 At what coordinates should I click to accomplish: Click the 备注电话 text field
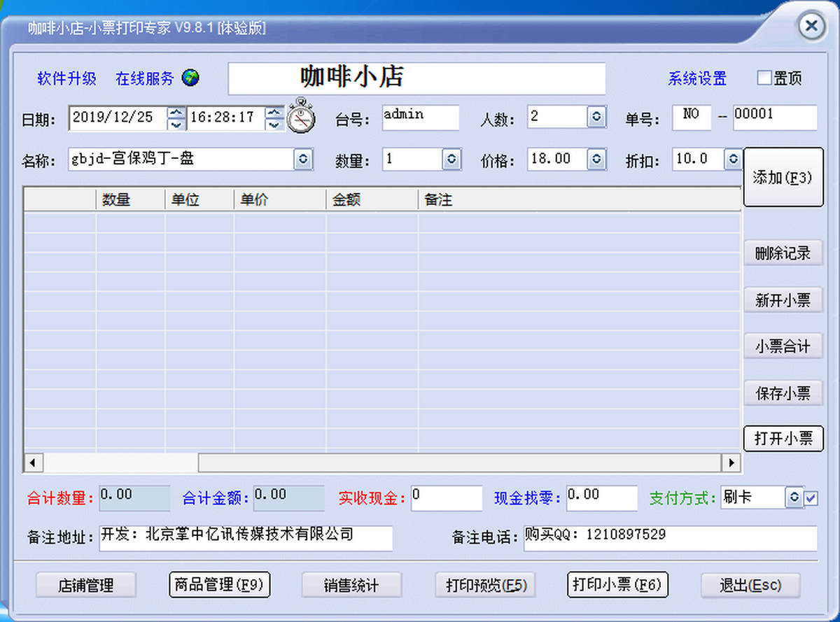point(670,538)
